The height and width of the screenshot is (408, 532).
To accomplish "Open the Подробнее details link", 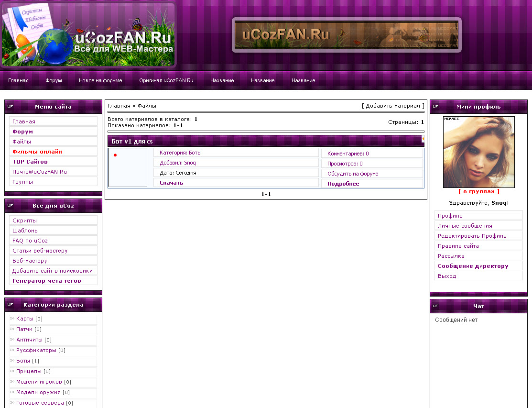I will pyautogui.click(x=343, y=184).
